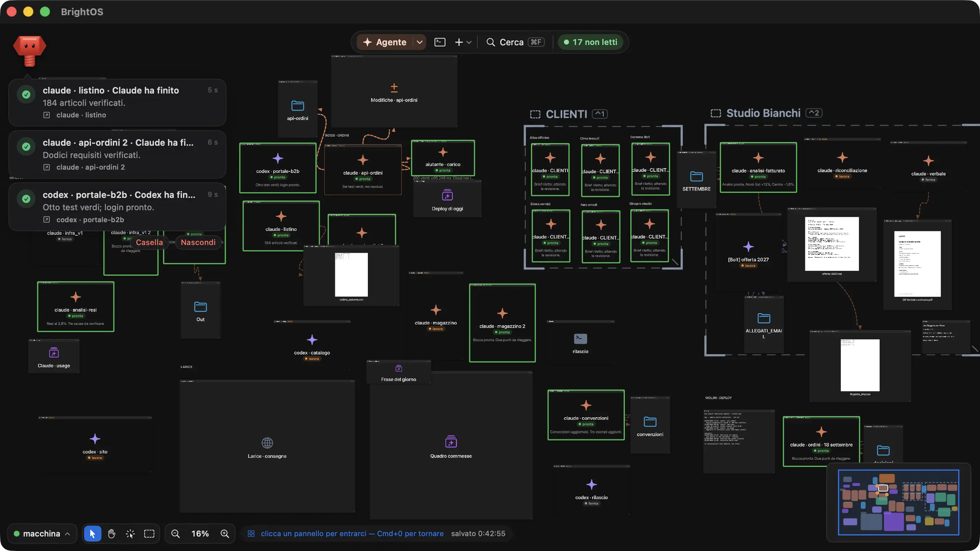Open the claude · magazzino 2 agent panel
Screen dimensions: 980x551
(502, 323)
